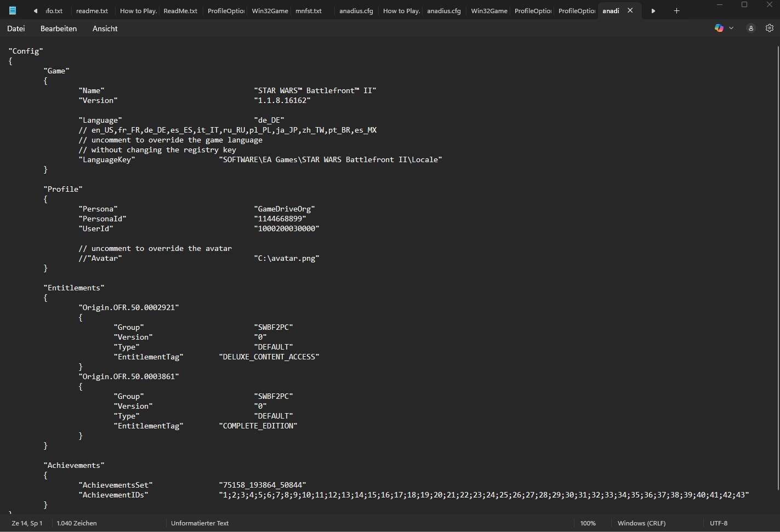Image resolution: width=780 pixels, height=532 pixels.
Task: Open the Bearbeiten menu
Action: 59,28
